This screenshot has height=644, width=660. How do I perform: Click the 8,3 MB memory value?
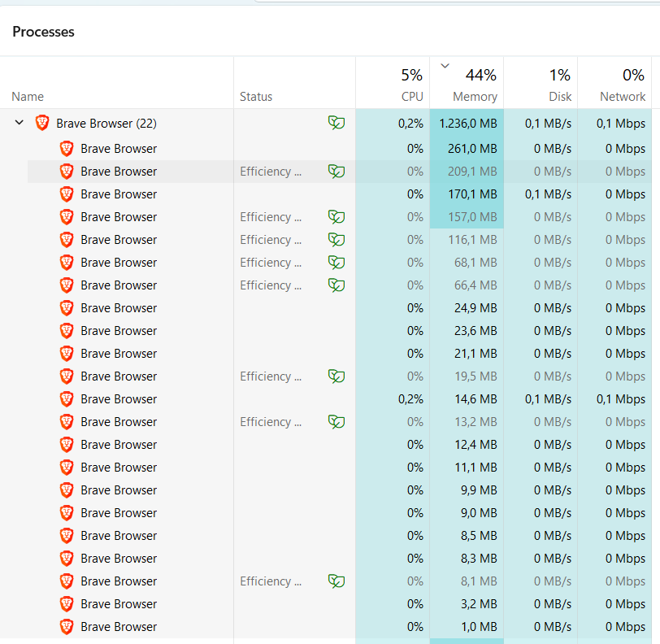click(x=479, y=558)
